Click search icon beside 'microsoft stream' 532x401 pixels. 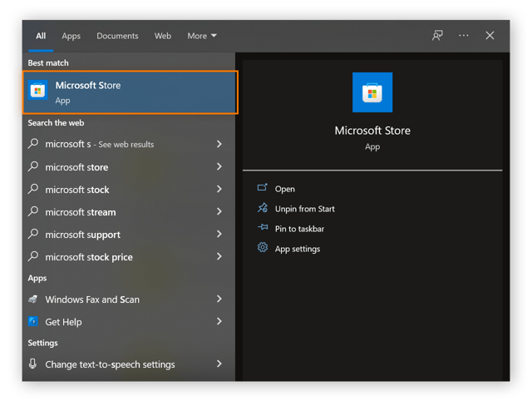[x=33, y=211]
